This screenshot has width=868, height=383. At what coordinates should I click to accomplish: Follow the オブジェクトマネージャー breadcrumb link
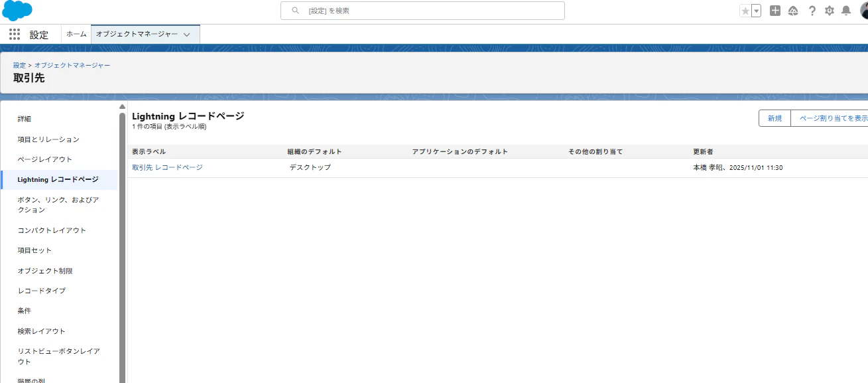72,65
